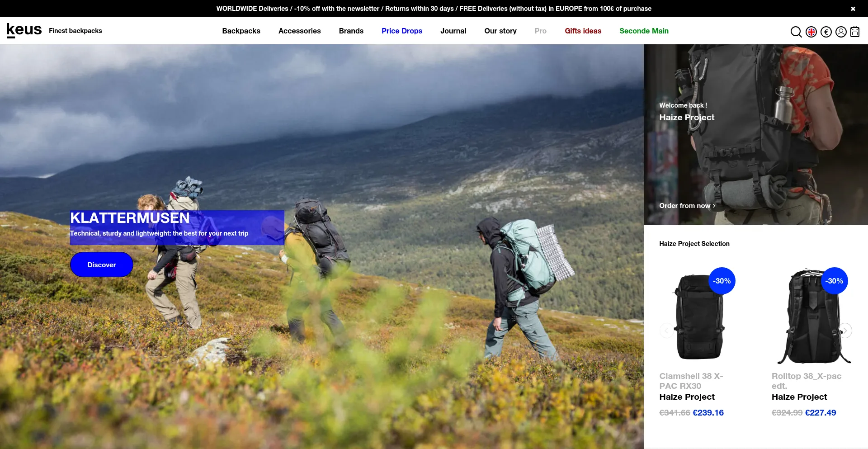Change language via the UK flag icon
This screenshot has height=449, width=868.
pos(811,32)
